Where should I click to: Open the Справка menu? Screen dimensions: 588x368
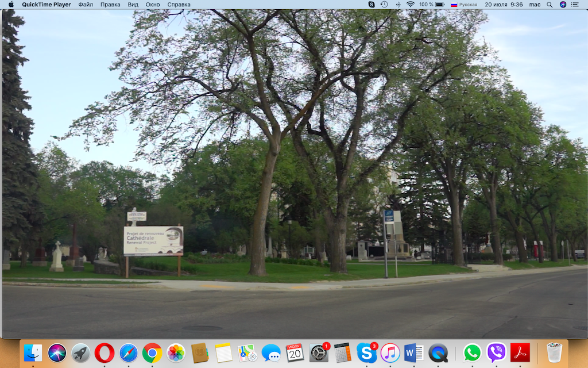coord(179,5)
